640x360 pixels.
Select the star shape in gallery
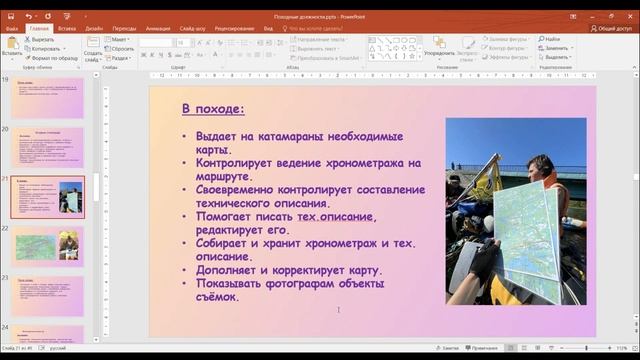tap(412, 56)
